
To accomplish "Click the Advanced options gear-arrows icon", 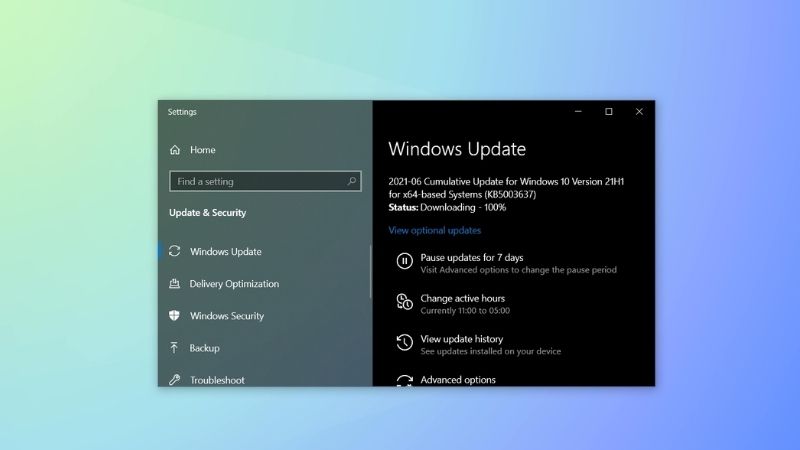I will pyautogui.click(x=405, y=381).
